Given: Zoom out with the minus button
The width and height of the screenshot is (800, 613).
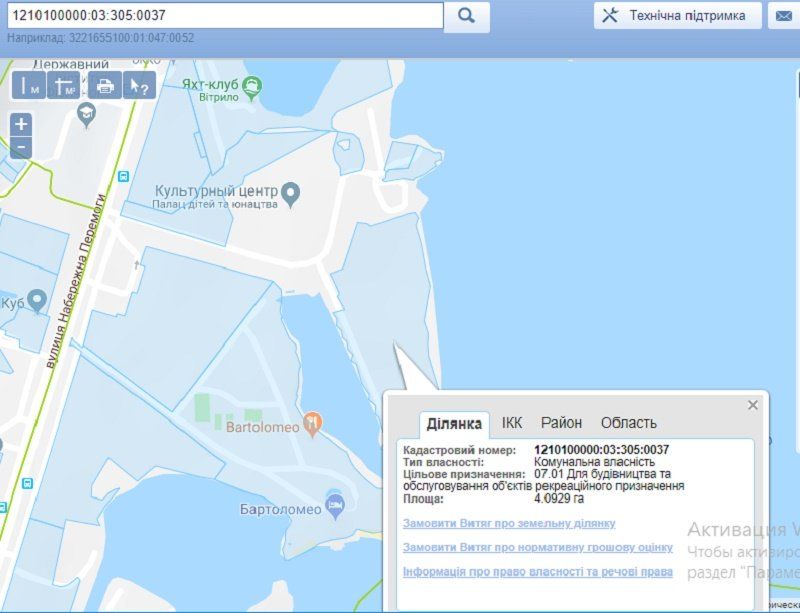Looking at the screenshot, I should point(21,148).
